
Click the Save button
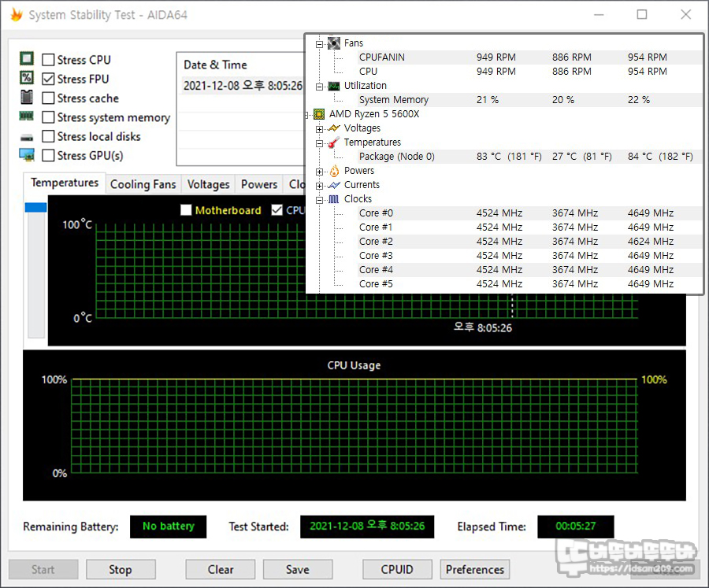pos(298,569)
